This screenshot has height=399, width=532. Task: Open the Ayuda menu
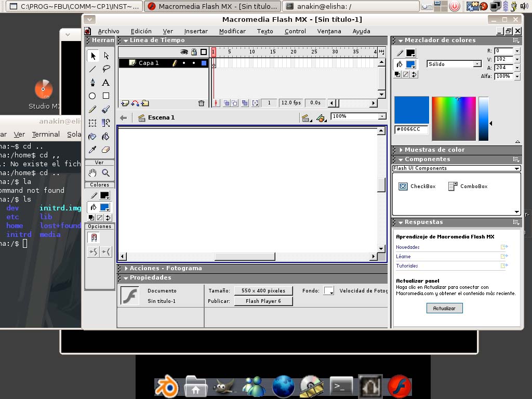[362, 31]
